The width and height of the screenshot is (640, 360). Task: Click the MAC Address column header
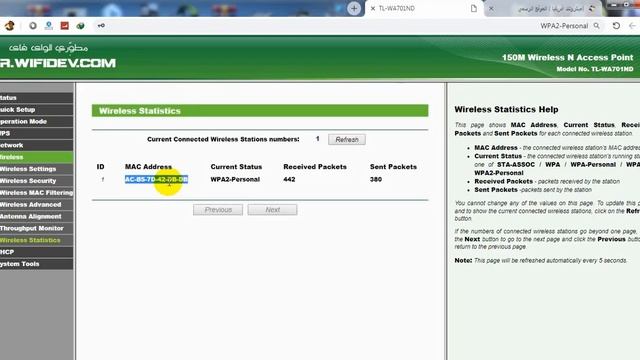click(148, 167)
